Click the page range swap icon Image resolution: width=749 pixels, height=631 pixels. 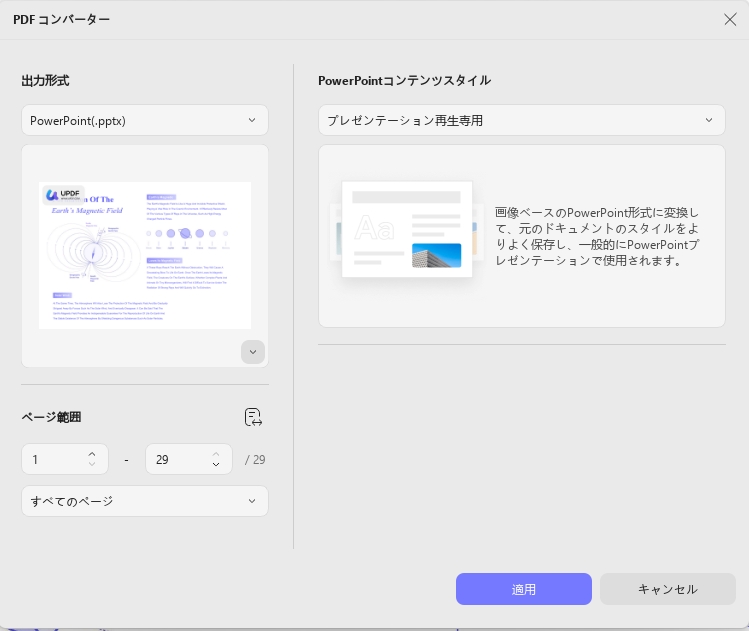(253, 417)
